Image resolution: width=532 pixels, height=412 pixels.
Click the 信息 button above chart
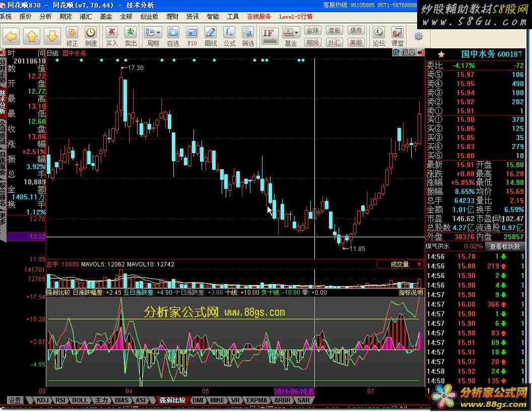click(408, 52)
